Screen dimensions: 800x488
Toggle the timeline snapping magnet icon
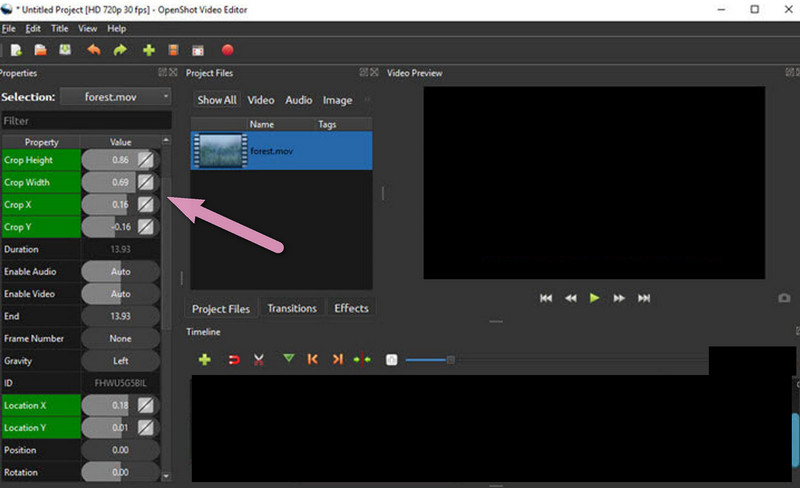click(234, 360)
